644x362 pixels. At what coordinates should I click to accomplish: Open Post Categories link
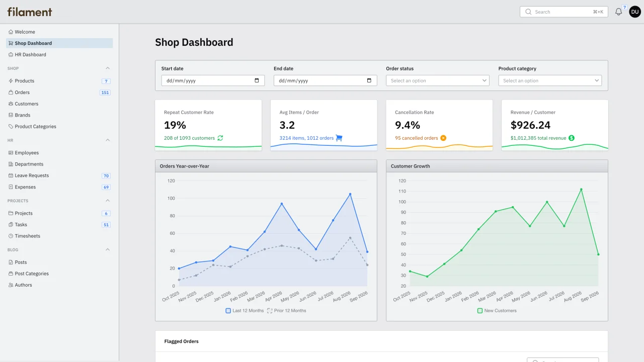coord(59,274)
